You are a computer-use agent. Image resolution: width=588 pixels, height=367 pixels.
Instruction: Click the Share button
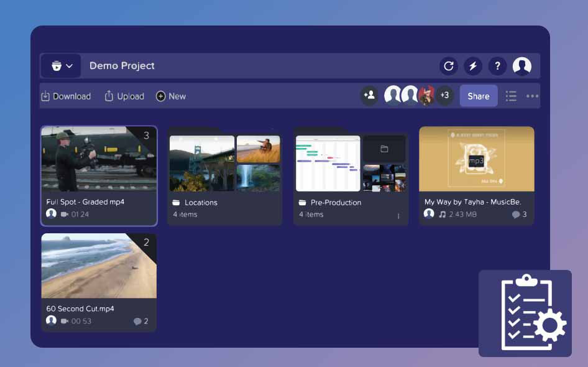(x=478, y=96)
